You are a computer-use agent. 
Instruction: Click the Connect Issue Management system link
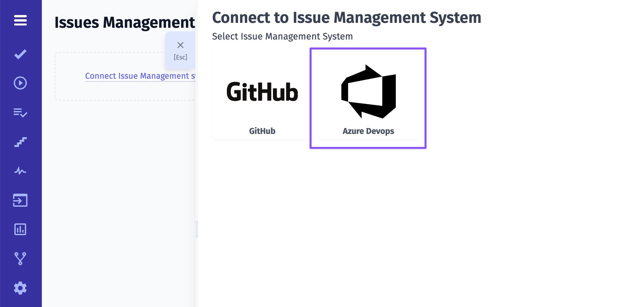click(x=140, y=76)
